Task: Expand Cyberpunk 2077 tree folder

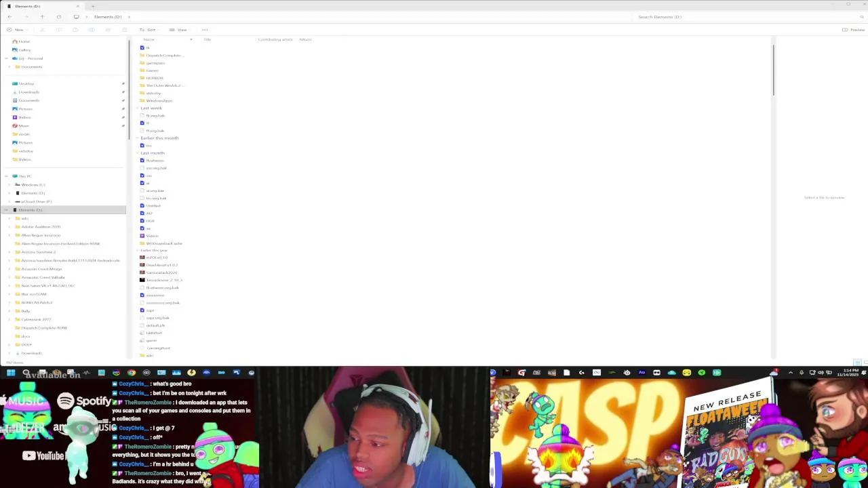Action: coord(9,319)
